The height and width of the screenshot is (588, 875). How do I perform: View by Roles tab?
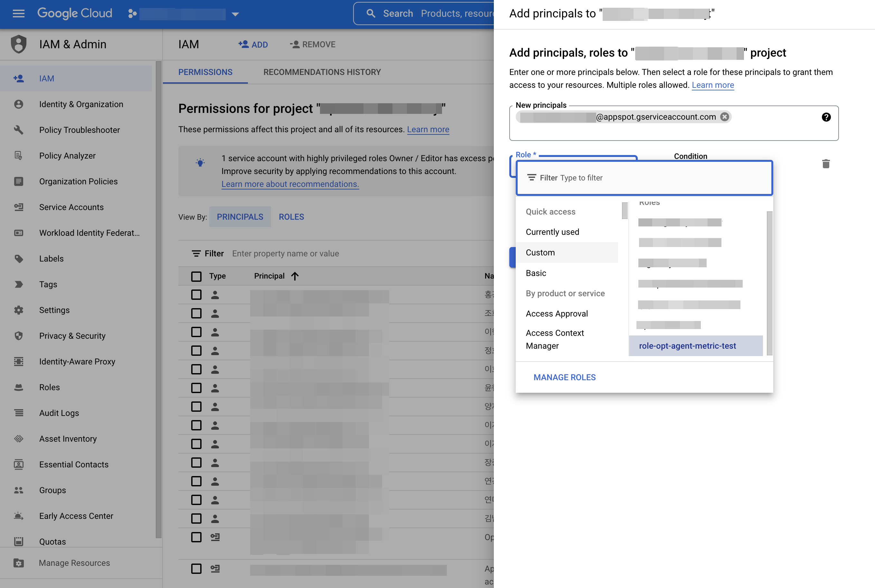[x=291, y=217]
